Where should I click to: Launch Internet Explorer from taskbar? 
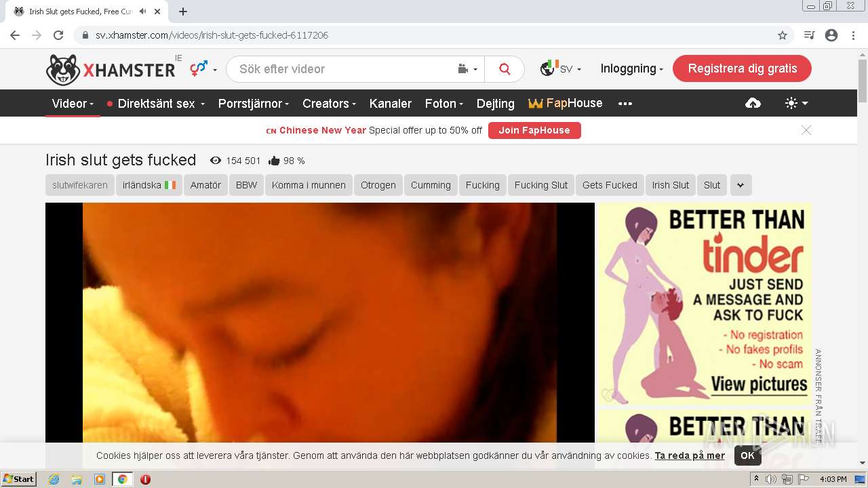point(54,479)
